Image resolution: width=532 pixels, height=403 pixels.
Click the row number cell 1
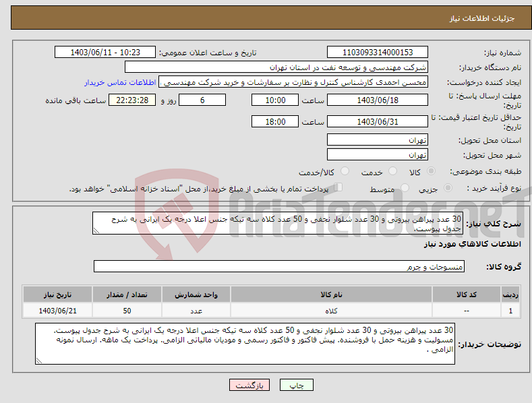[510, 311]
